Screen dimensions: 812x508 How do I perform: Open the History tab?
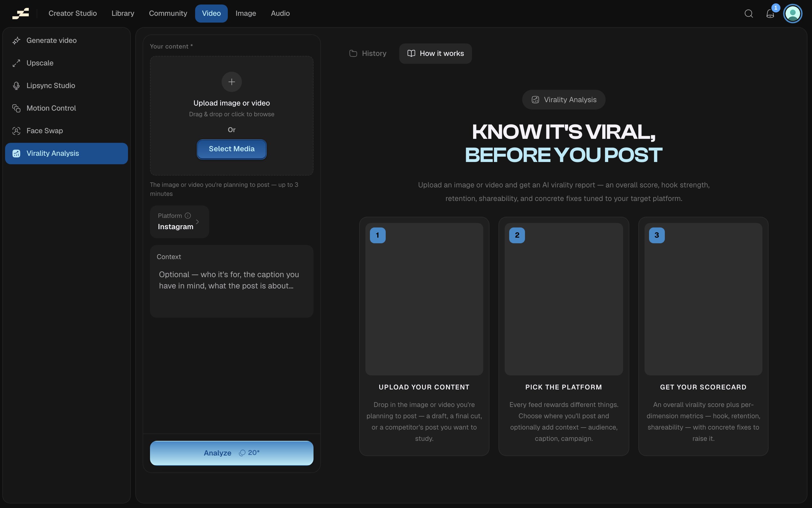368,53
